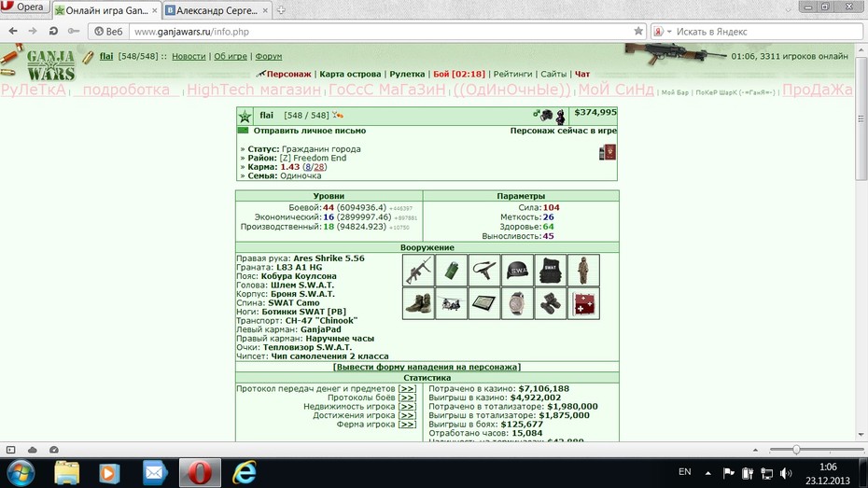Screen dimensions: 868x488
Task: Close the Ganjawars browser tab
Action: [154, 10]
